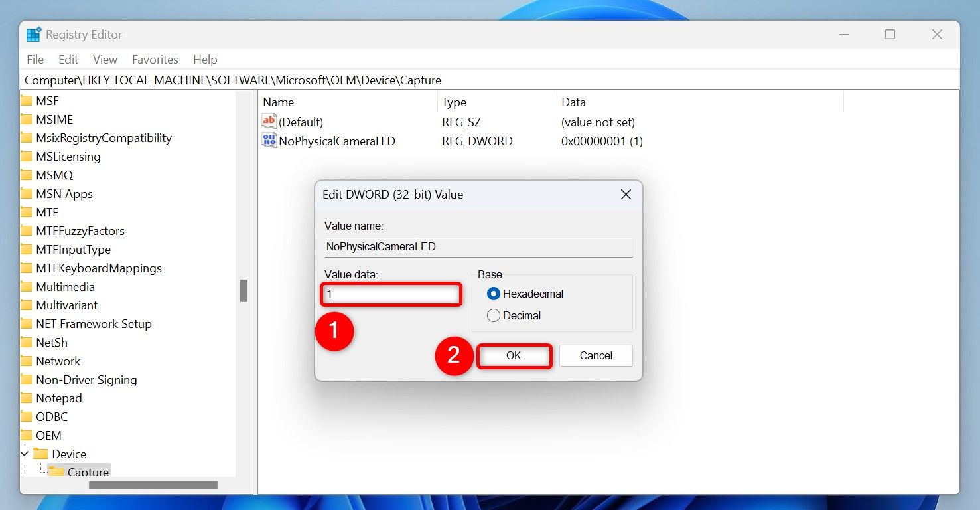Viewport: 980px width, 510px height.
Task: Click the MSMQ folder icon
Action: click(x=26, y=175)
